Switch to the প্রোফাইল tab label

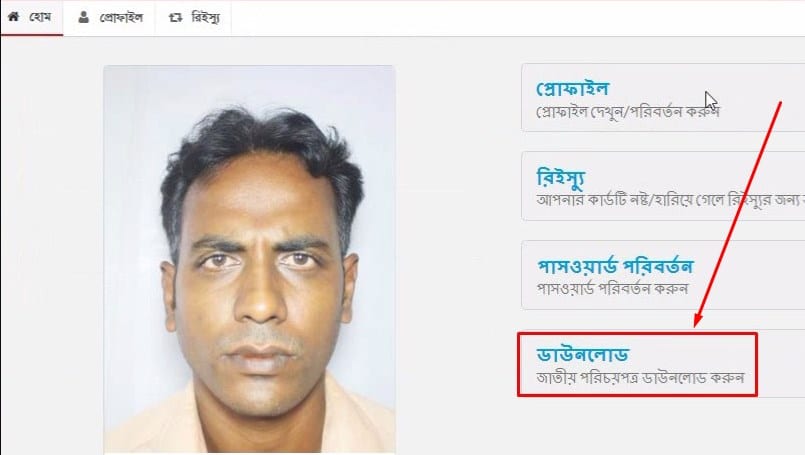tap(121, 18)
